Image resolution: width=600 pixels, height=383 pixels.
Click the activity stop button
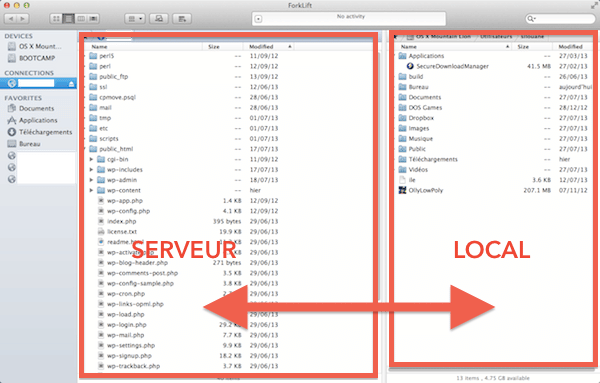pos(259,19)
